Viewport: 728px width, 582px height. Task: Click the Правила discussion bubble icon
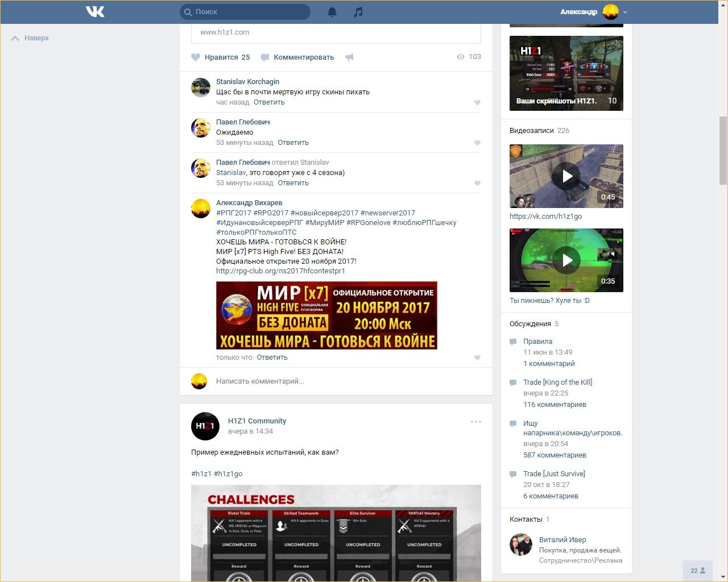click(x=513, y=342)
